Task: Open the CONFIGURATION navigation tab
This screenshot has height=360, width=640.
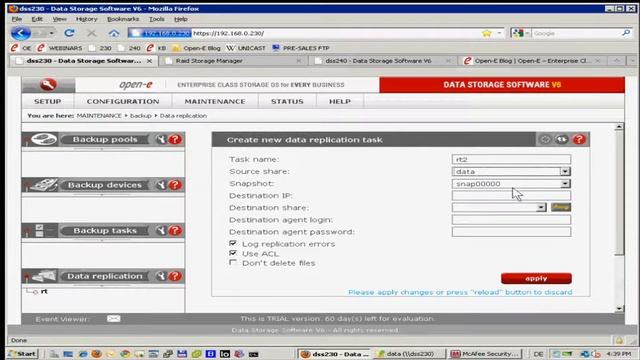Action: click(123, 101)
